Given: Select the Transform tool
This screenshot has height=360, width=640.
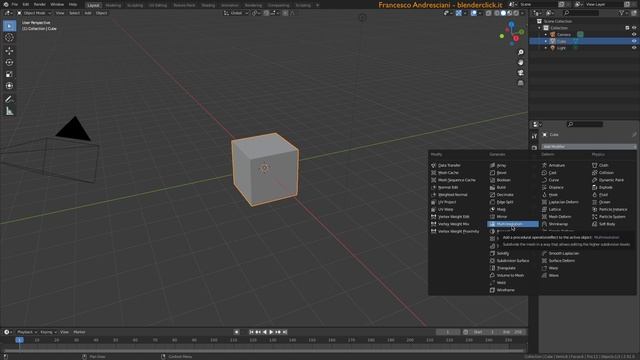Looking at the screenshot, I should (x=9, y=86).
